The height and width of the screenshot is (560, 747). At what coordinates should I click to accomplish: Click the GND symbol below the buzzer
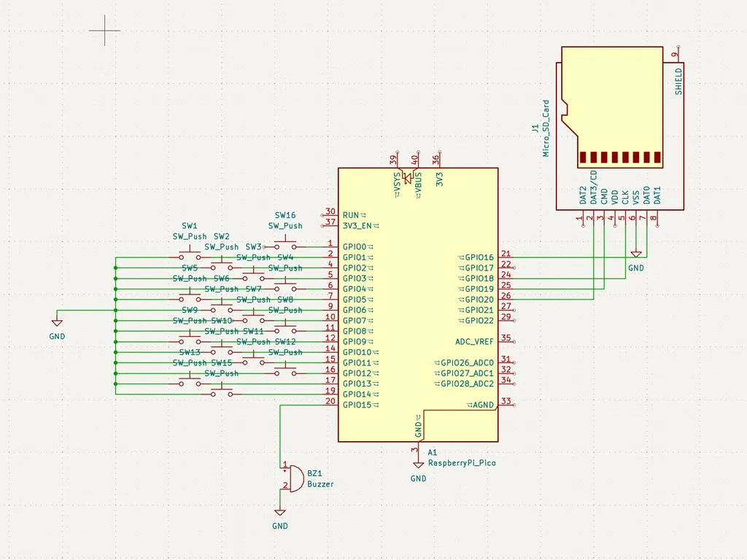pos(279,513)
